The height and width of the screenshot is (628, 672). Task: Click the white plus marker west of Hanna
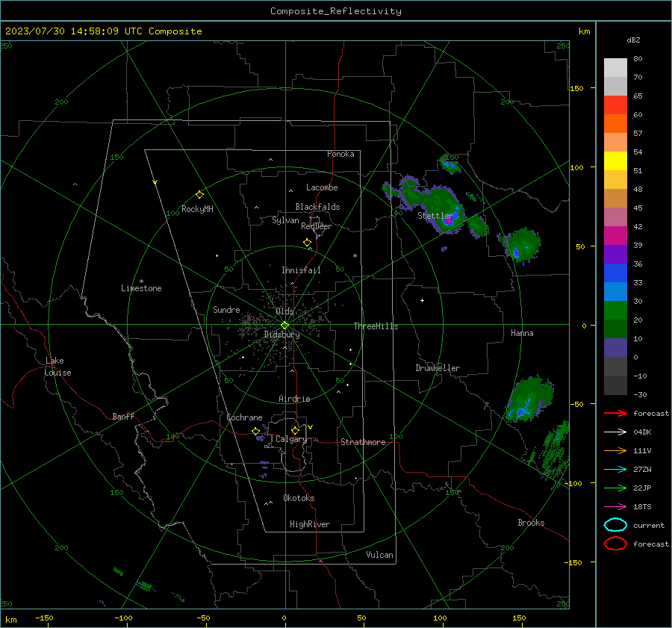click(x=422, y=300)
